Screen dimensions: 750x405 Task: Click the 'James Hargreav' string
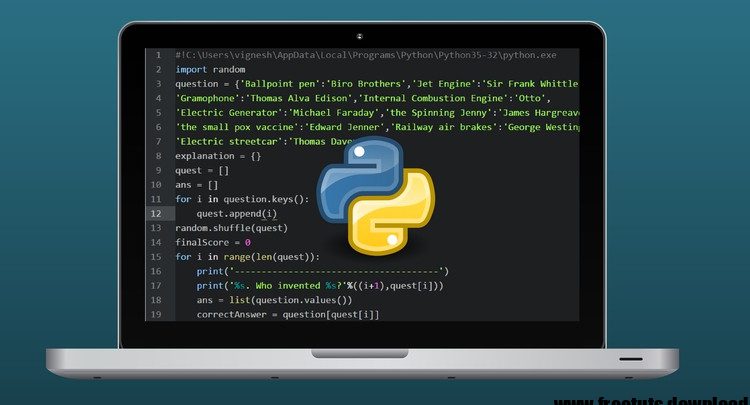(x=539, y=113)
